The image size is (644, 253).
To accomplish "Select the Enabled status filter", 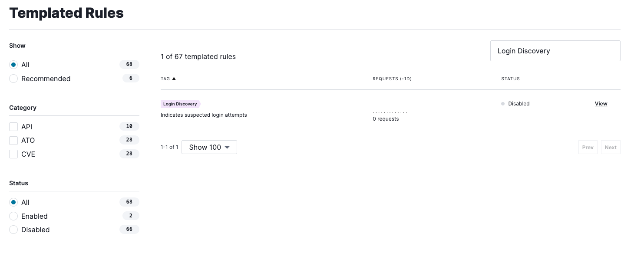I will (13, 216).
